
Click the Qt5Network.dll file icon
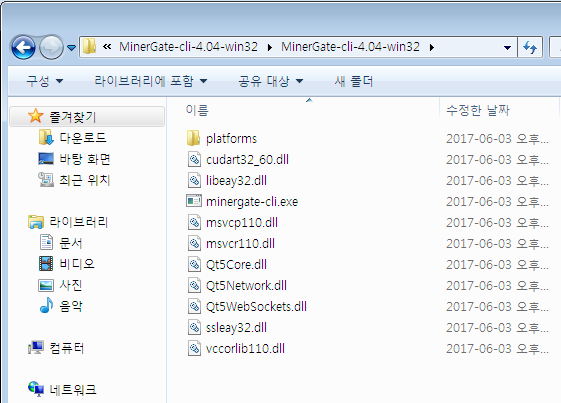point(194,285)
